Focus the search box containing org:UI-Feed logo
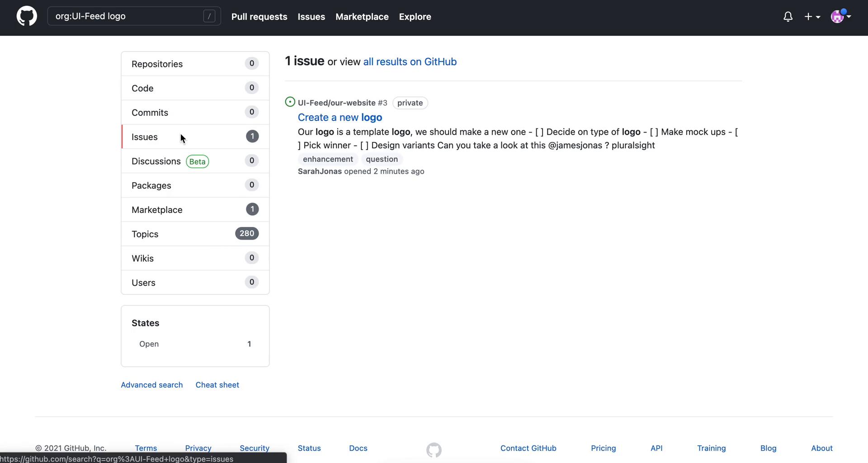868x463 pixels. (134, 16)
